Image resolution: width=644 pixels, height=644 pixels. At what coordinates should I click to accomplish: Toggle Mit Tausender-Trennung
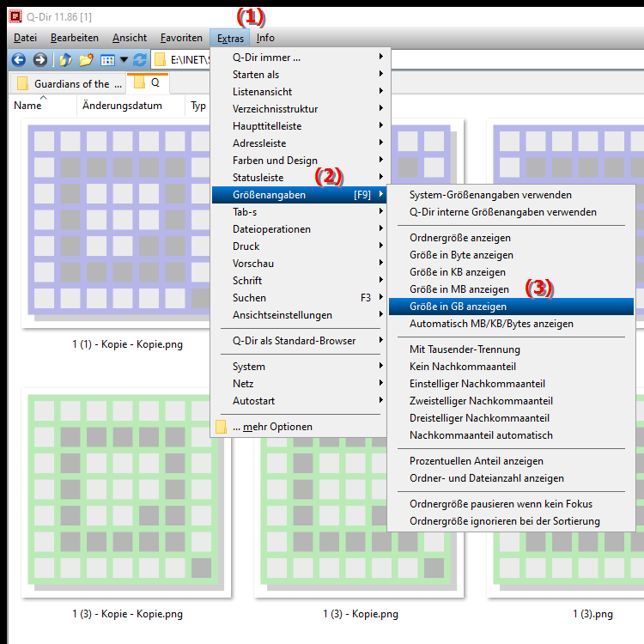(x=511, y=349)
